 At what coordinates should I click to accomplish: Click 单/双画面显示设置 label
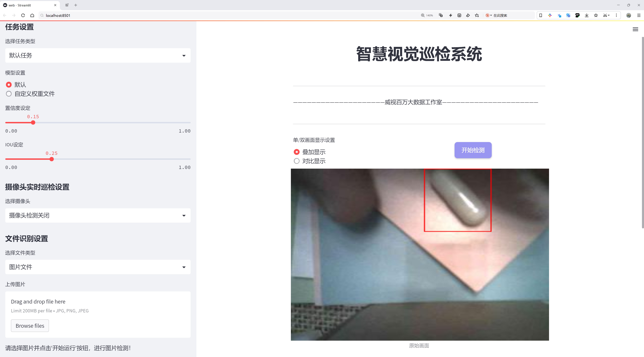point(314,140)
